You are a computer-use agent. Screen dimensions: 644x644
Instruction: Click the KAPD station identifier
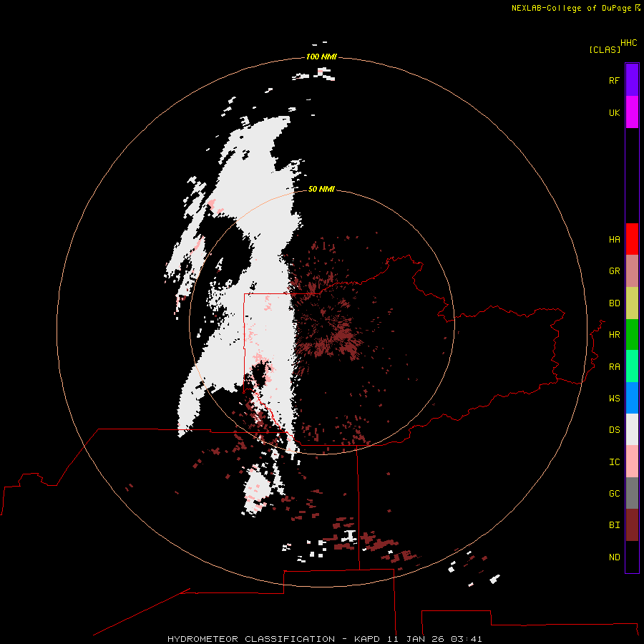pyautogui.click(x=367, y=639)
